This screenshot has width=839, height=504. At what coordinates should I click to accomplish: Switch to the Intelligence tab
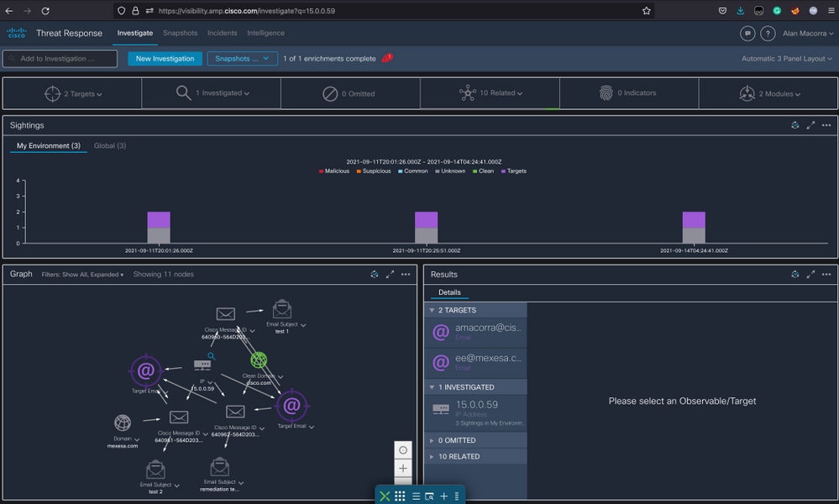[x=266, y=33]
